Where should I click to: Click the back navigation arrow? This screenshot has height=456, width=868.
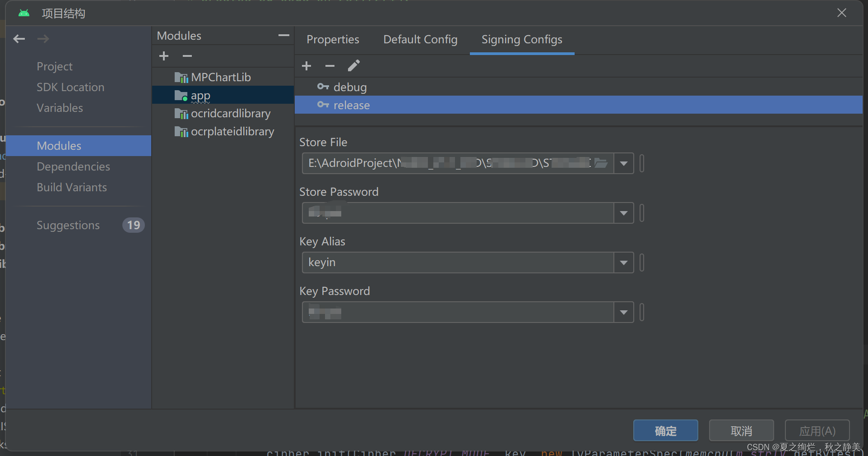[19, 39]
